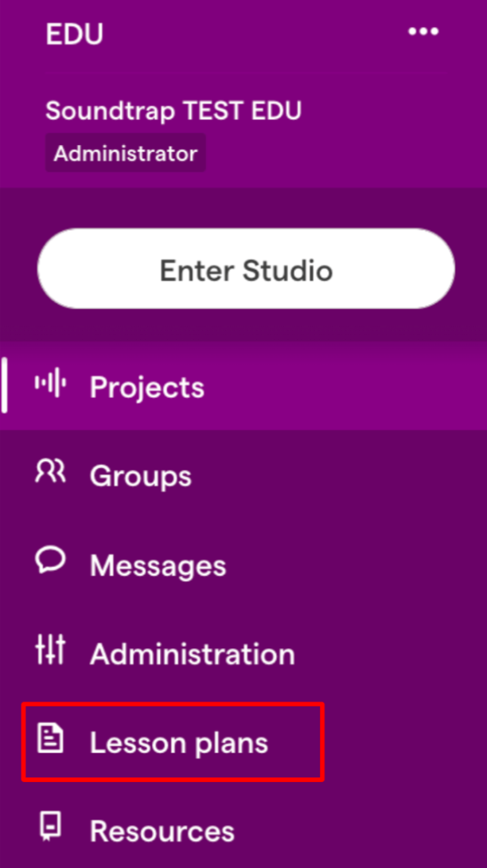Go to the Groups section
Viewport: 487px width, 868px height.
[x=140, y=476]
